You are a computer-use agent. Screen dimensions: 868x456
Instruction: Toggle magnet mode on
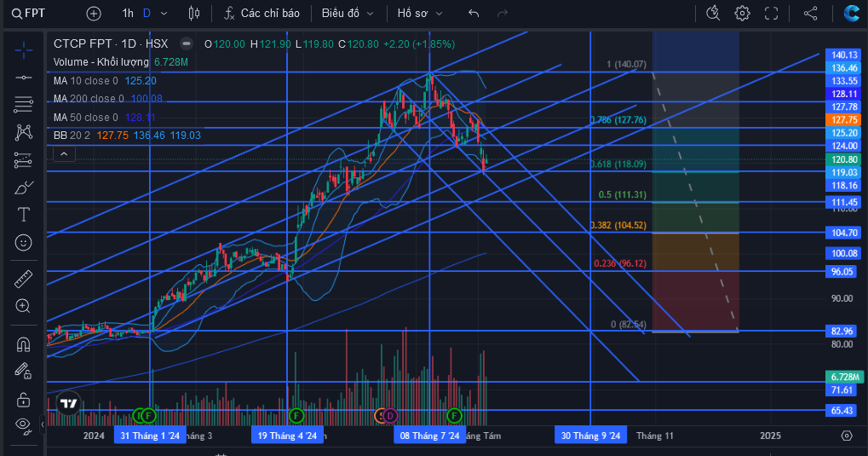click(23, 344)
